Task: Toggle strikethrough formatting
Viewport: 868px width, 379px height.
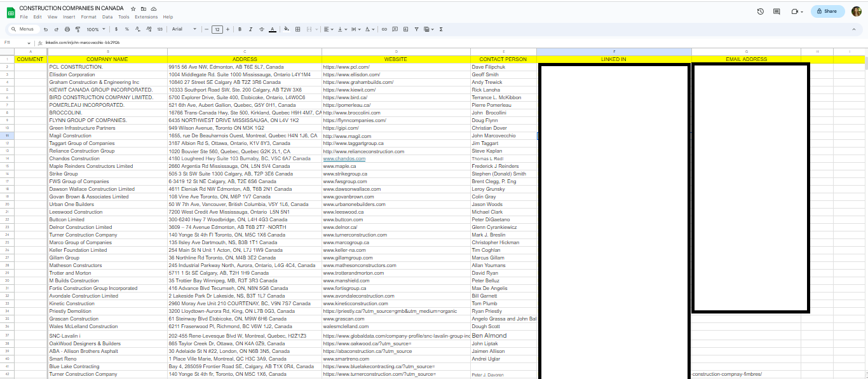Action: click(x=261, y=29)
